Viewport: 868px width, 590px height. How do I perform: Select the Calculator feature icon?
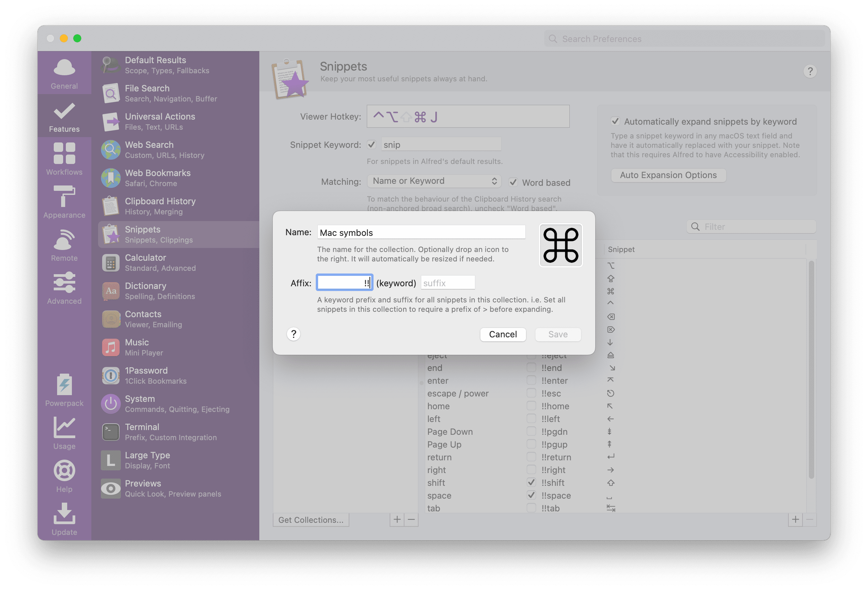(111, 263)
